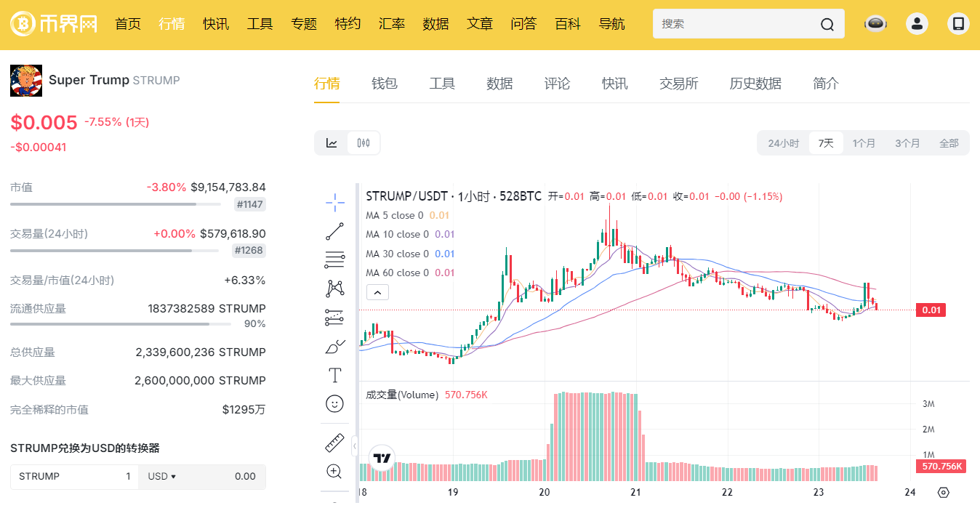980x508 pixels.
Task: Select the trend line drawing tool
Action: (x=334, y=232)
